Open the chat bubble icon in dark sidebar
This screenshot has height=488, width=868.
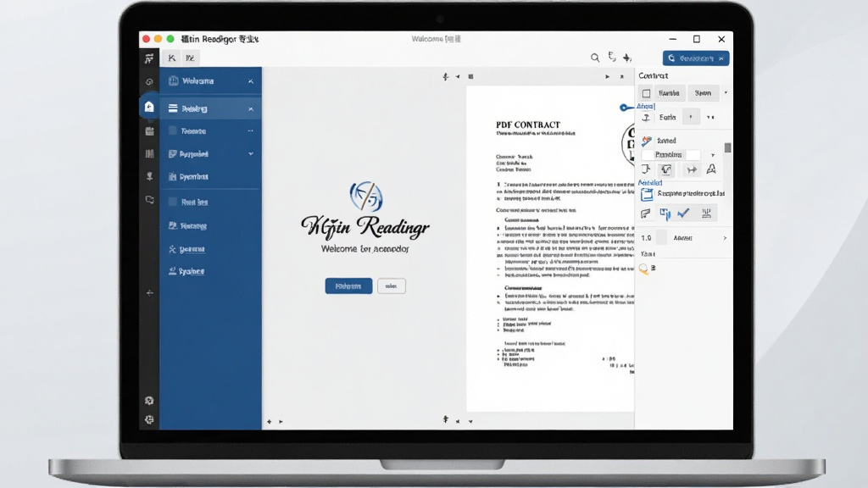click(x=149, y=200)
